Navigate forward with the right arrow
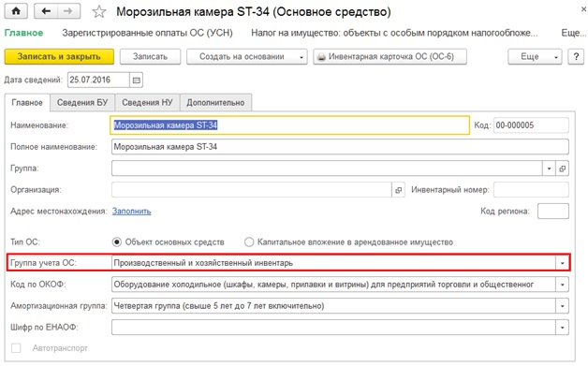Image resolution: width=588 pixels, height=366 pixels. (68, 11)
